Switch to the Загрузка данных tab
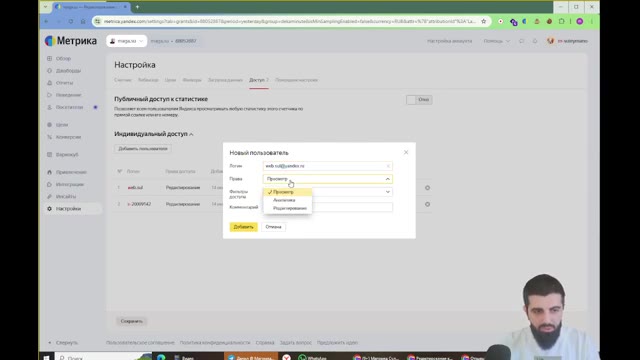 pos(225,80)
